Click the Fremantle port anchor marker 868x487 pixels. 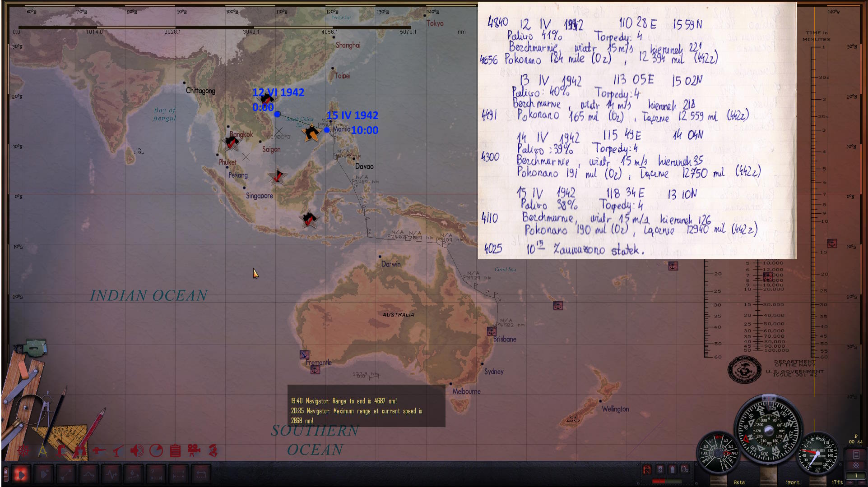(x=315, y=370)
